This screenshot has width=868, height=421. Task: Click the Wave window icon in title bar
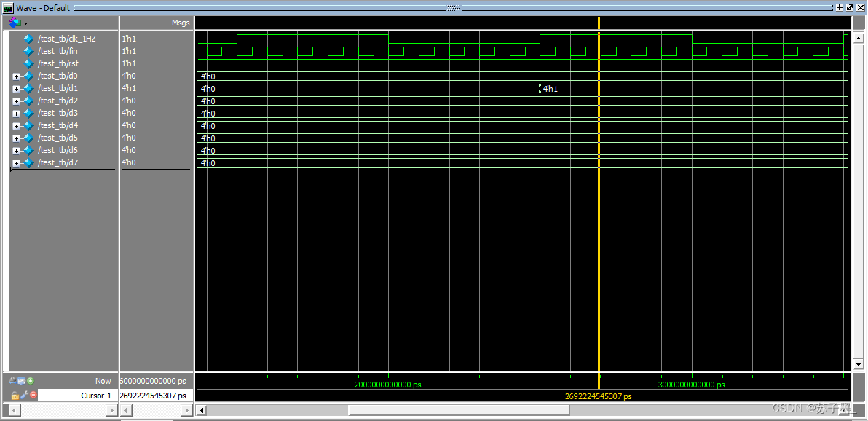point(8,8)
